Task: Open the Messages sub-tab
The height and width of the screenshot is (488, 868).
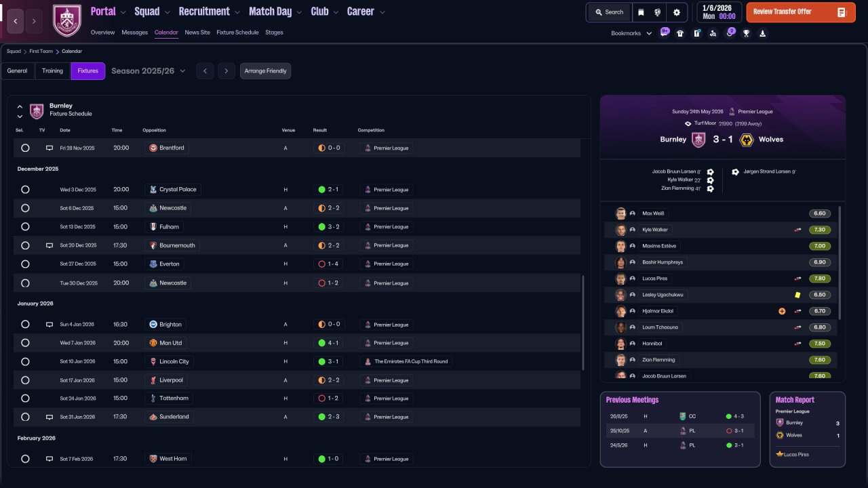Action: [x=134, y=33]
